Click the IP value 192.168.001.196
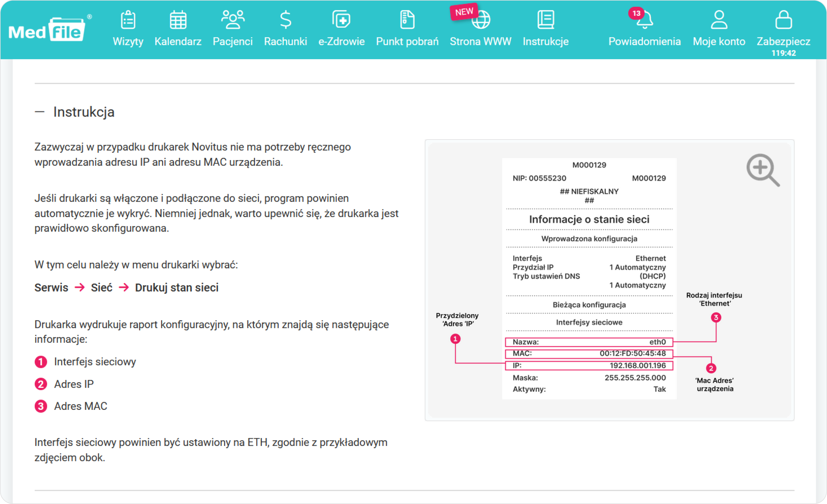Image resolution: width=827 pixels, height=504 pixels. [x=638, y=366]
